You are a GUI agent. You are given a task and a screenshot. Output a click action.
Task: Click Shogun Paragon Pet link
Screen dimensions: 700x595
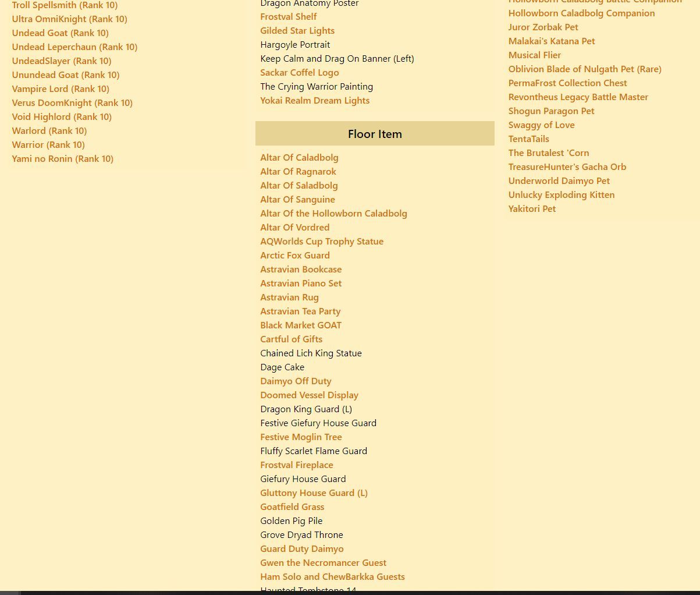tap(551, 111)
